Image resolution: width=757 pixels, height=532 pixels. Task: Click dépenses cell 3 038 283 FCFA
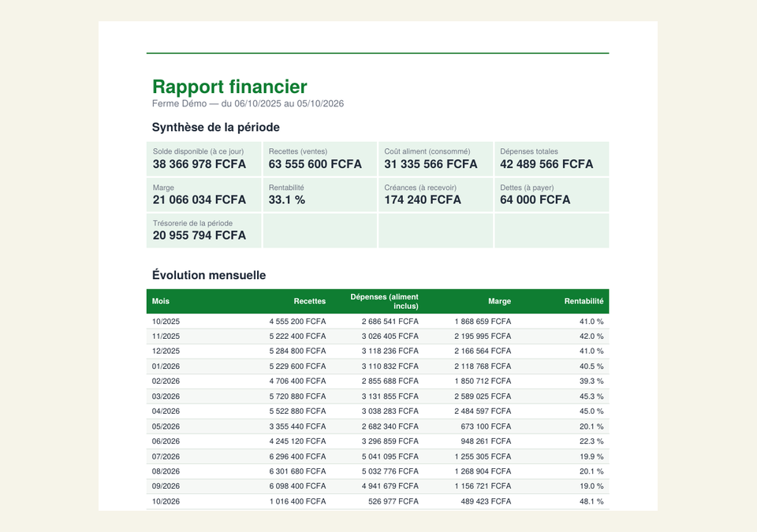coord(390,411)
